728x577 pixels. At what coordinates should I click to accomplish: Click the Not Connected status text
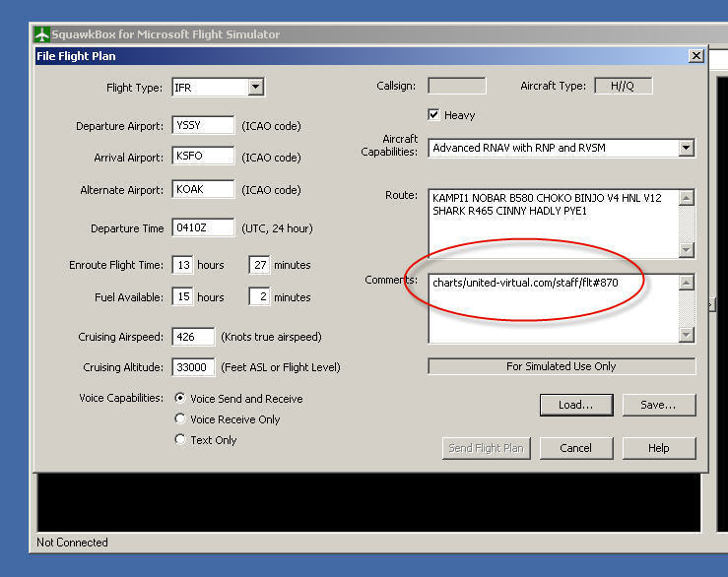72,543
